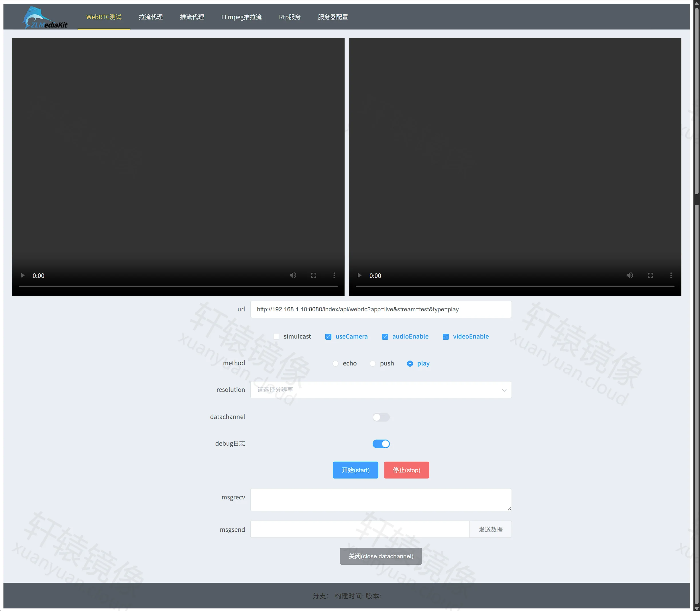Play the right video player
This screenshot has width=700, height=611.
(x=359, y=276)
